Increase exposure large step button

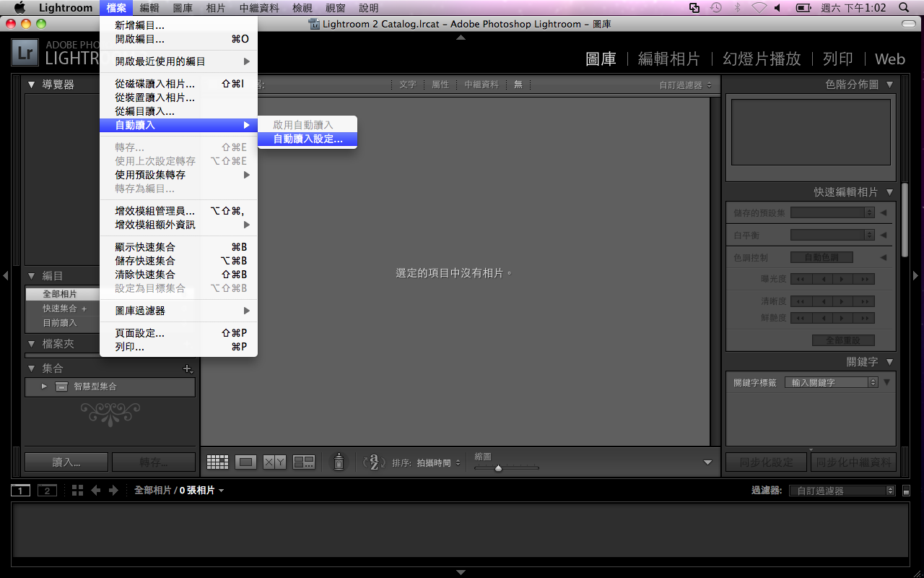pyautogui.click(x=865, y=279)
